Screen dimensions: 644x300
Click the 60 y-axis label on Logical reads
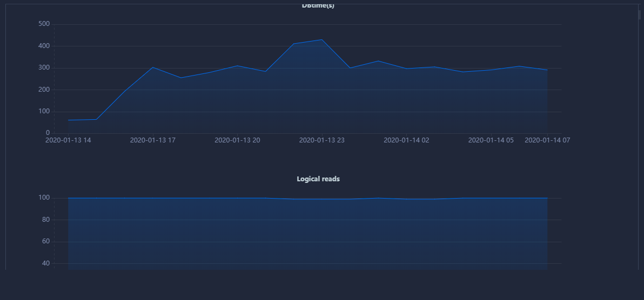[x=46, y=242]
